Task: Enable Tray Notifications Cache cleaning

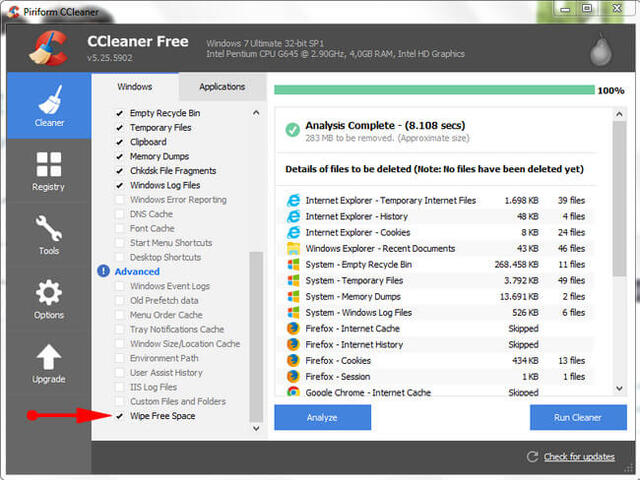Action: [120, 329]
